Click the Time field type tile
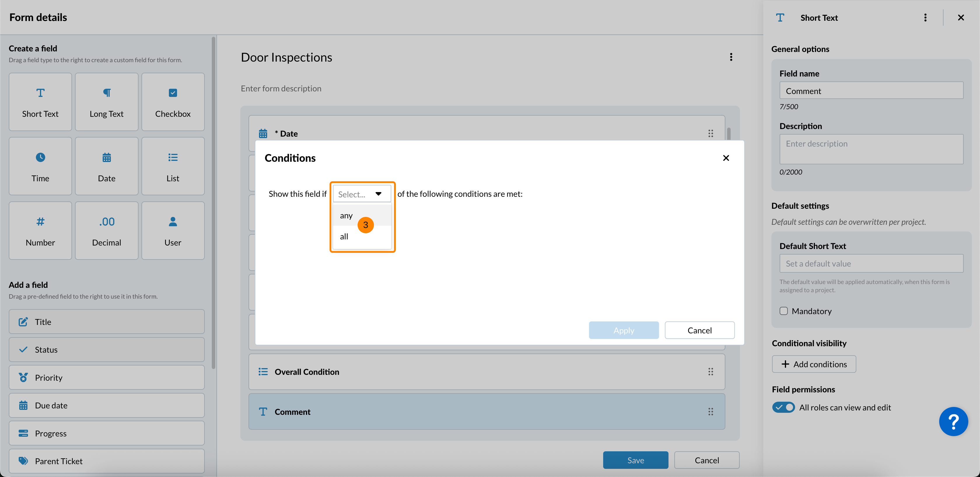The image size is (980, 477). pyautogui.click(x=40, y=166)
